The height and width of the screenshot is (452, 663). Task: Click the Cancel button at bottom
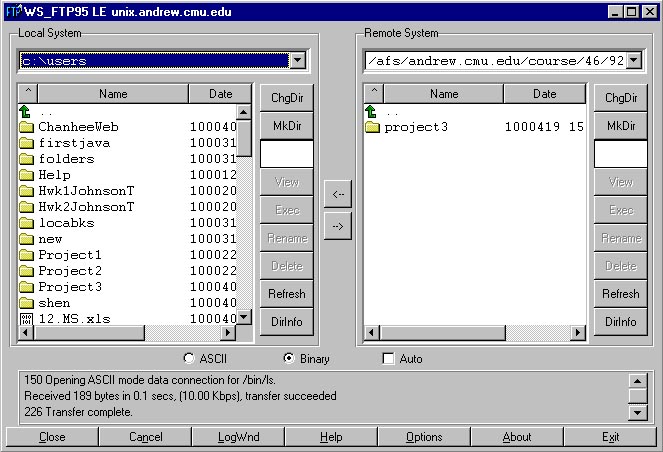pyautogui.click(x=145, y=437)
